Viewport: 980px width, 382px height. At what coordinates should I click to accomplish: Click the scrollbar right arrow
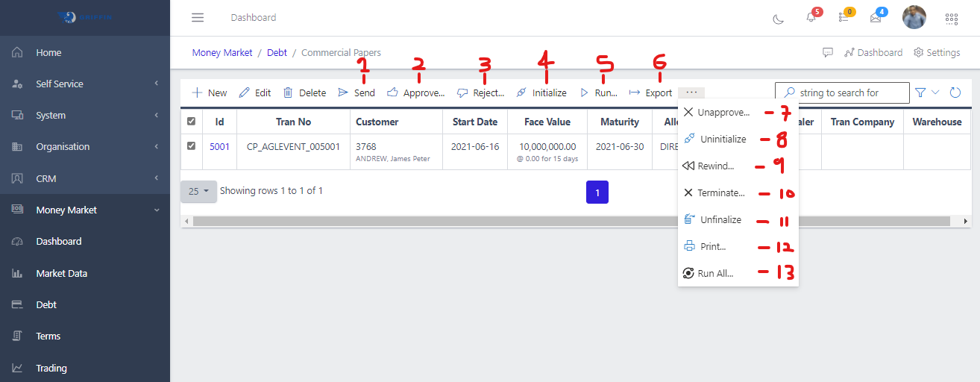[966, 222]
